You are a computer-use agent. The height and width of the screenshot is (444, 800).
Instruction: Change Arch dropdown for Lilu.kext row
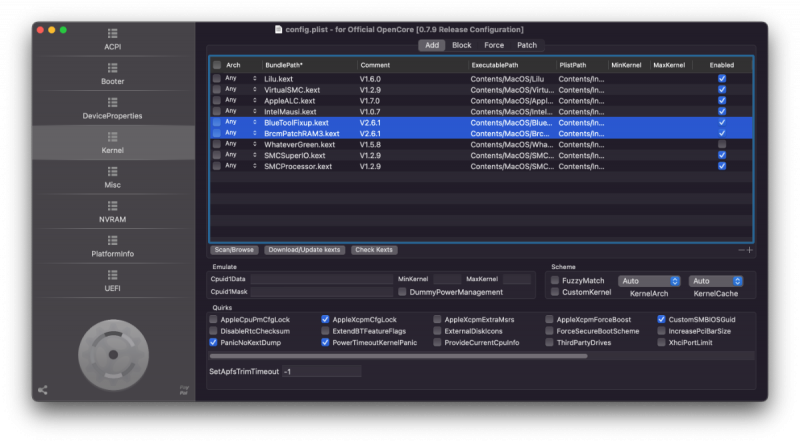[x=240, y=78]
